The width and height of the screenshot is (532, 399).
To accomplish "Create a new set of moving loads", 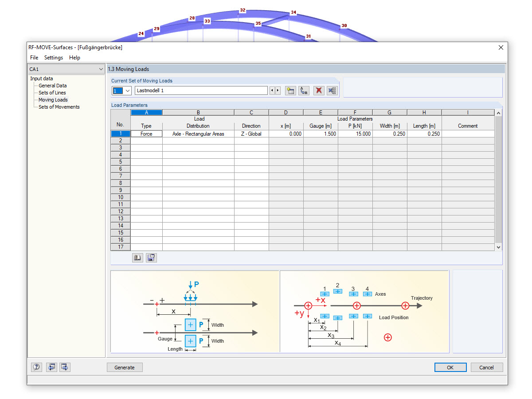I will (x=290, y=90).
